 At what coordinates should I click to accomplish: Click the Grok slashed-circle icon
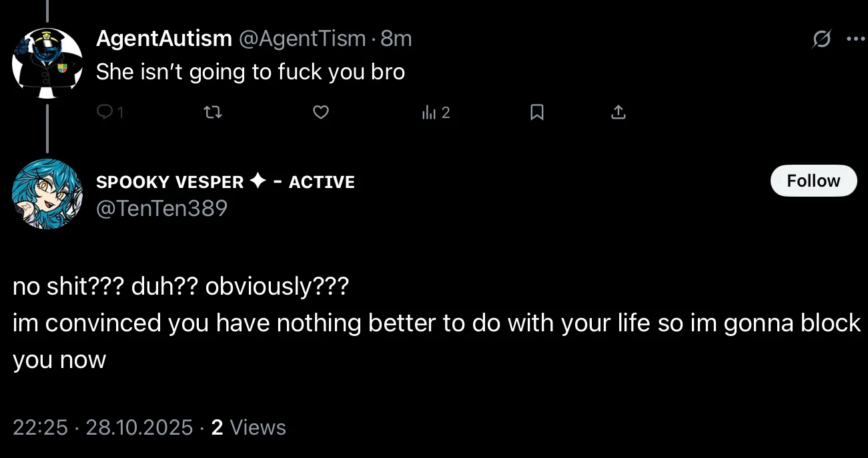(x=821, y=39)
